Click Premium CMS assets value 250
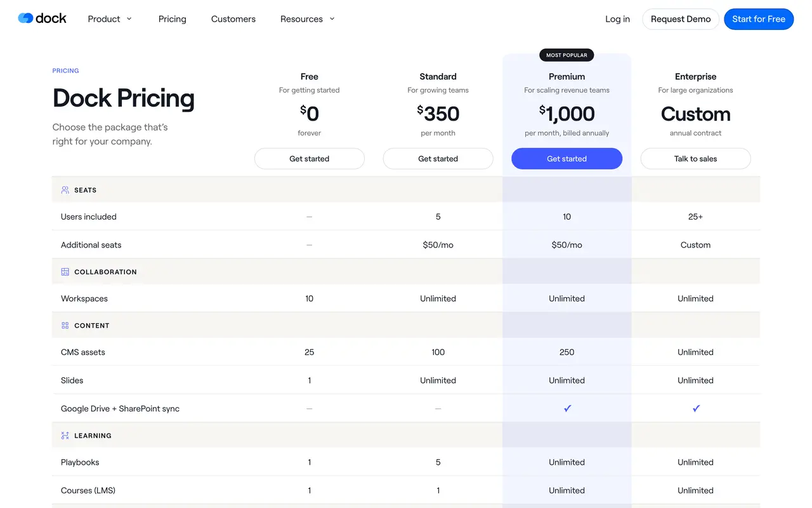812x508 pixels. point(567,352)
